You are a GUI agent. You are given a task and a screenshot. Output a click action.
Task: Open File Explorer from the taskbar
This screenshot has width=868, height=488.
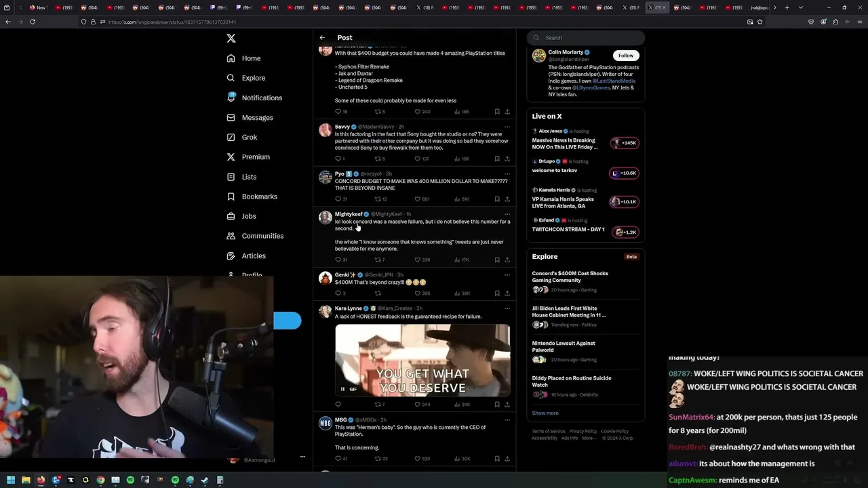point(26,481)
